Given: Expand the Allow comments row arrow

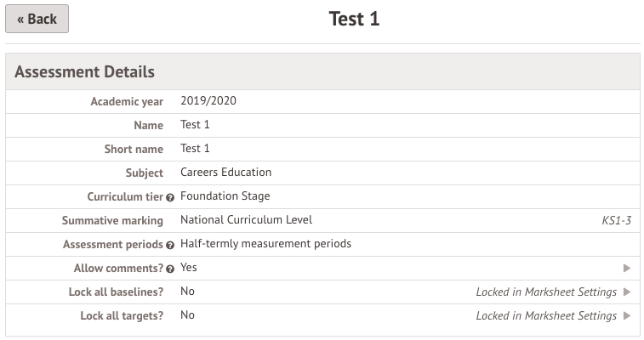Looking at the screenshot, I should pyautogui.click(x=627, y=268).
